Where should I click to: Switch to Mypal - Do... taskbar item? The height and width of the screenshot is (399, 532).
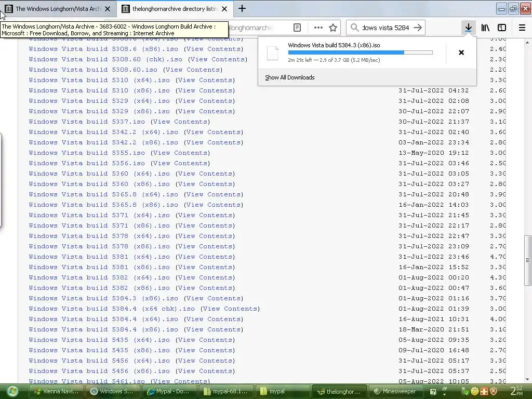tap(169, 391)
